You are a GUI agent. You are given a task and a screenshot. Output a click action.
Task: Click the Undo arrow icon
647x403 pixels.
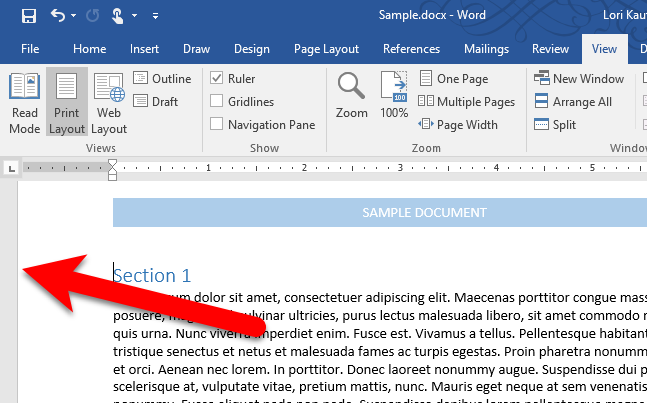coord(57,16)
